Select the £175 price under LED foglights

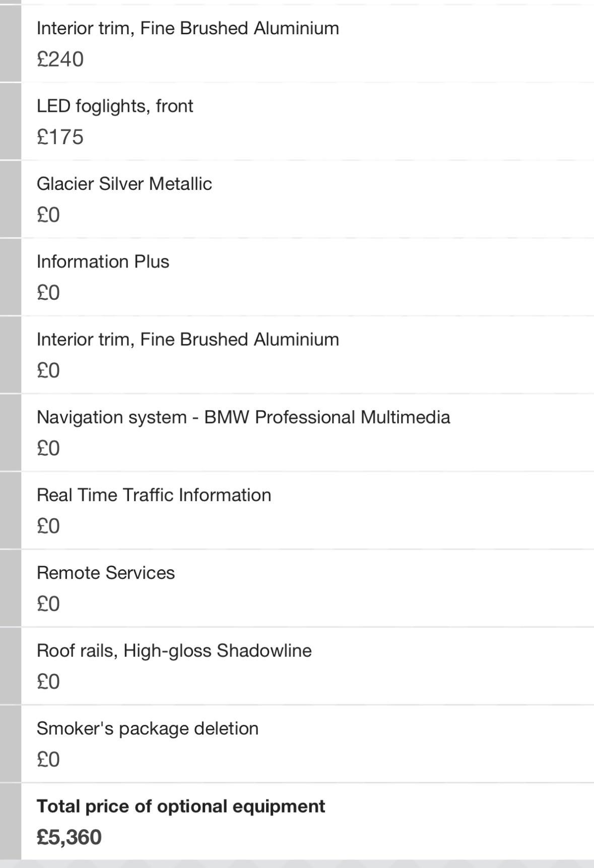[x=60, y=137]
